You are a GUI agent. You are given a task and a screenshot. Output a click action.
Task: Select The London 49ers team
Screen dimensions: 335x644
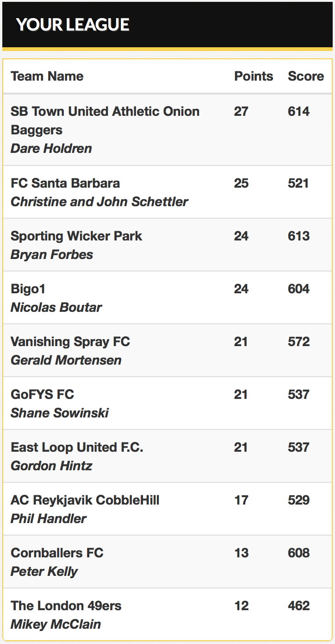[x=66, y=606]
